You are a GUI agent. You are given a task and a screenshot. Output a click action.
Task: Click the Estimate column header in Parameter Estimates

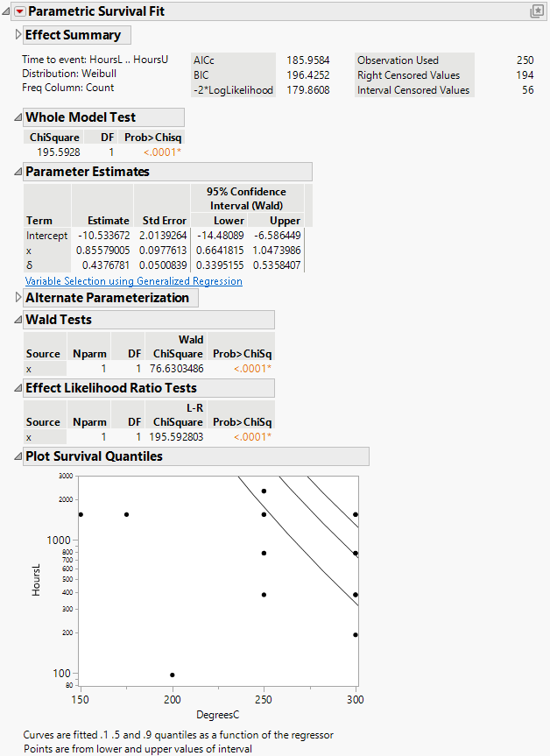point(108,221)
